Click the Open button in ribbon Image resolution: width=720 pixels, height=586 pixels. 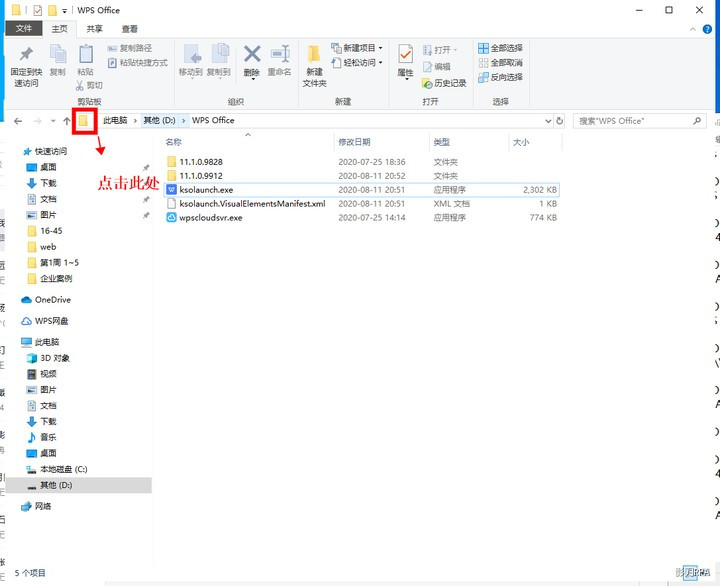440,50
